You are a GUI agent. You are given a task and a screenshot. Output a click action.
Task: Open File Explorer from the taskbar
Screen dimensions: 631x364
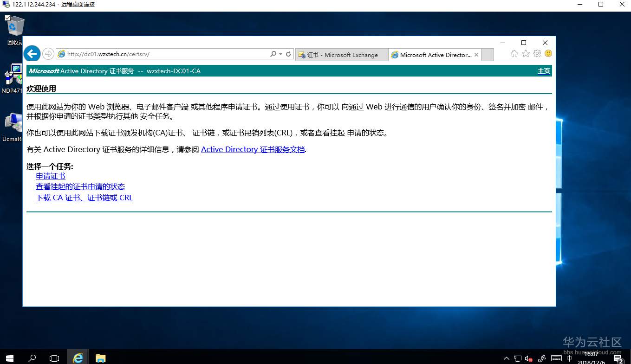point(100,358)
